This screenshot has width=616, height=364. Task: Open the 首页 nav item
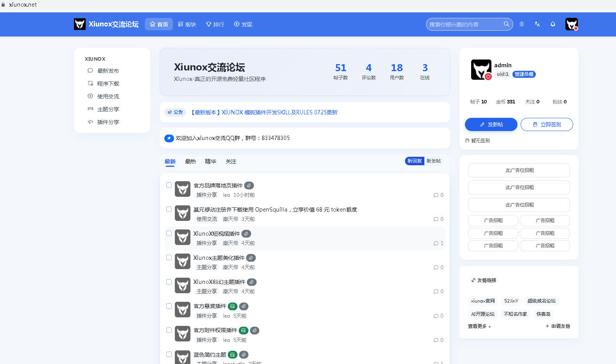159,24
